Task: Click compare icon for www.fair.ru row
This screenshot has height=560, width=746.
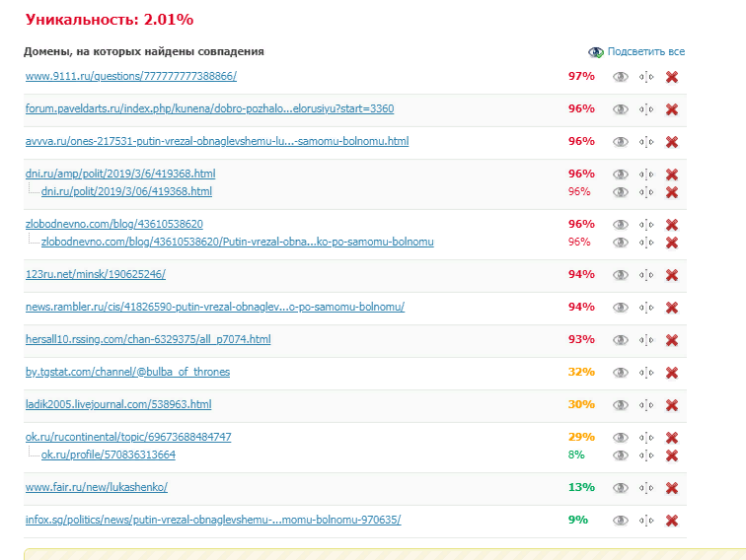Action: point(646,488)
